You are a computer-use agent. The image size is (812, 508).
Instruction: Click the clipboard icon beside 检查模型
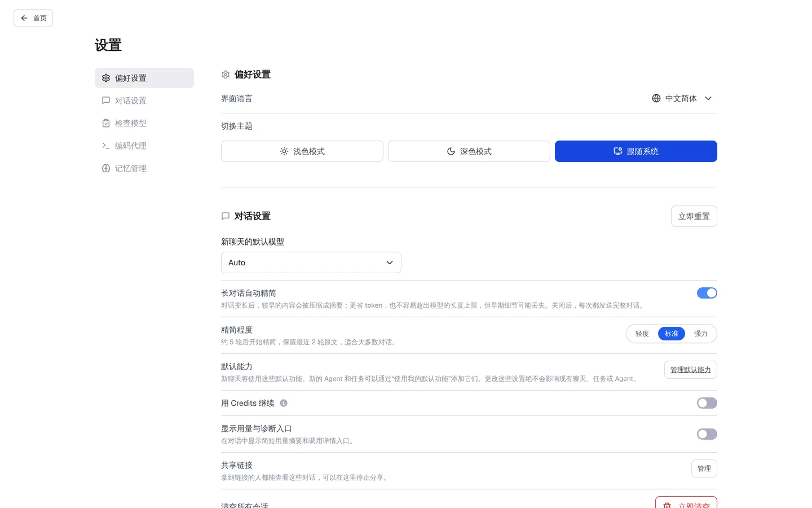106,123
